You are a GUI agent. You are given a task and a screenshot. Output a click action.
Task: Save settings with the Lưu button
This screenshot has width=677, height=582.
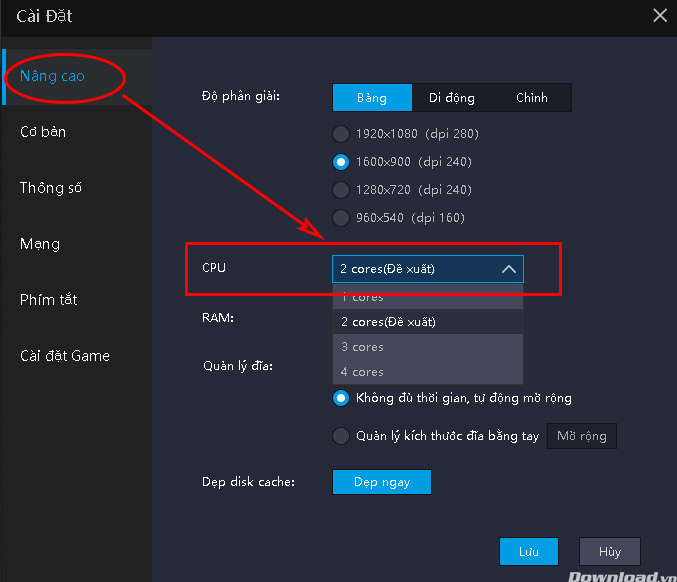[529, 551]
